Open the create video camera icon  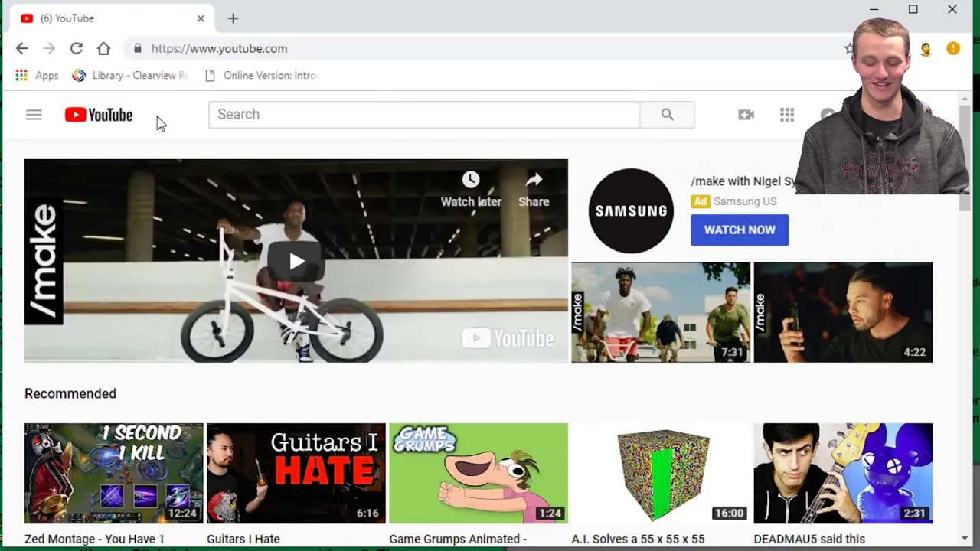tap(746, 115)
